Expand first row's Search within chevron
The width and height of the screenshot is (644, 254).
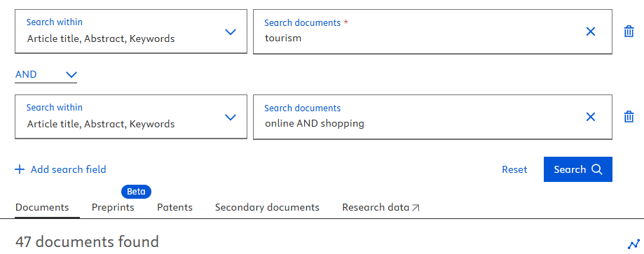pyautogui.click(x=231, y=31)
